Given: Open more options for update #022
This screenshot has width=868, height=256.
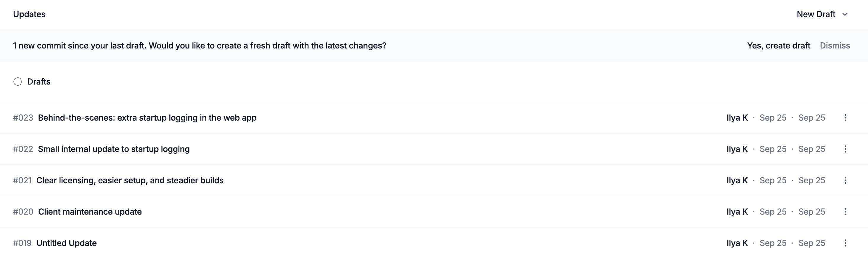Looking at the screenshot, I should [x=845, y=149].
